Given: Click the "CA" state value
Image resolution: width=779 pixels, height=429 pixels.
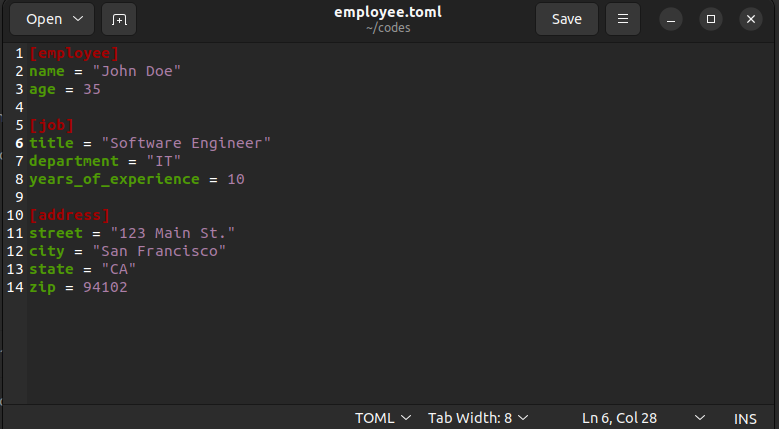Looking at the screenshot, I should 119,269.
